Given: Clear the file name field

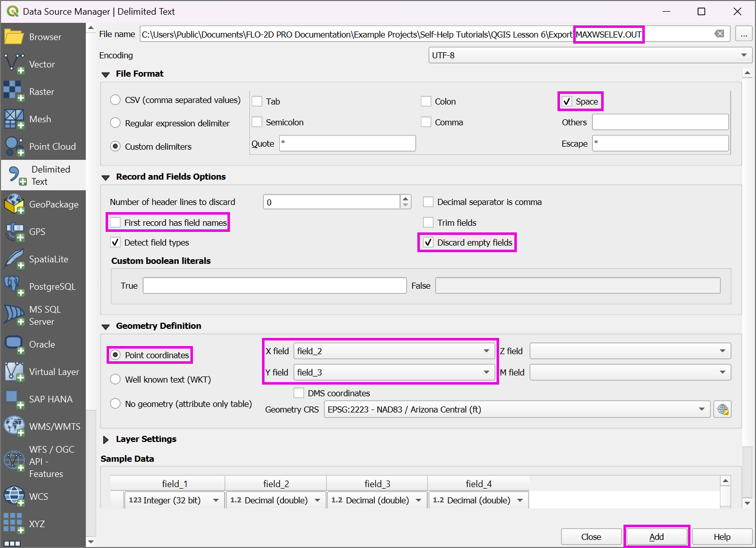Looking at the screenshot, I should (x=719, y=34).
